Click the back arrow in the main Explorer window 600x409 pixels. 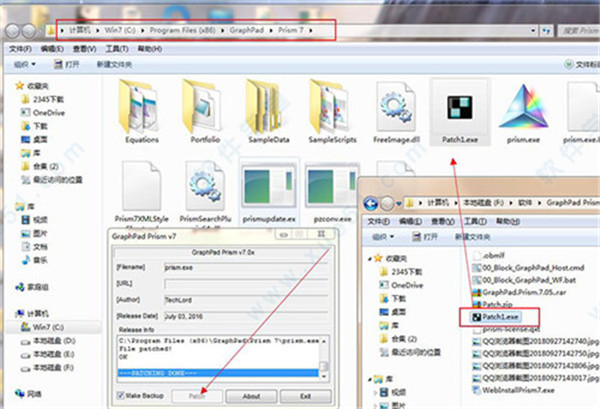[x=13, y=31]
